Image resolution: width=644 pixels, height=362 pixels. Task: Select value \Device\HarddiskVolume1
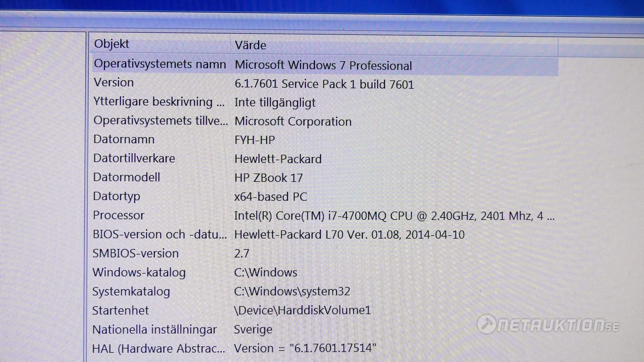click(x=302, y=310)
